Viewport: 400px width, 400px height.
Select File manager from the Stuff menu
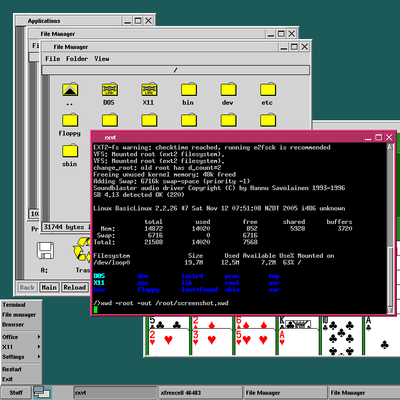[21, 315]
